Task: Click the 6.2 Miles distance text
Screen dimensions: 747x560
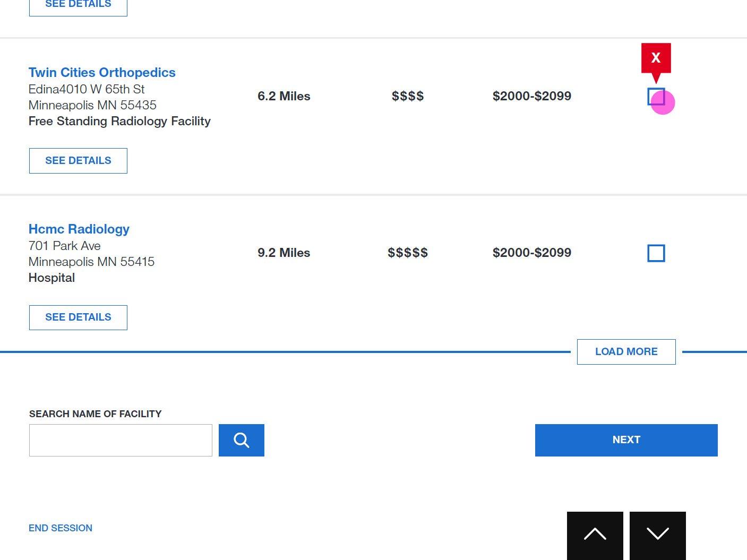Action: click(284, 96)
